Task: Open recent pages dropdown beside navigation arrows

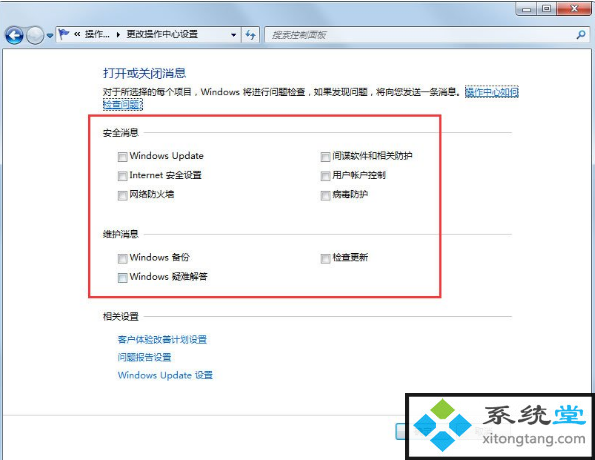Action: tap(50, 36)
